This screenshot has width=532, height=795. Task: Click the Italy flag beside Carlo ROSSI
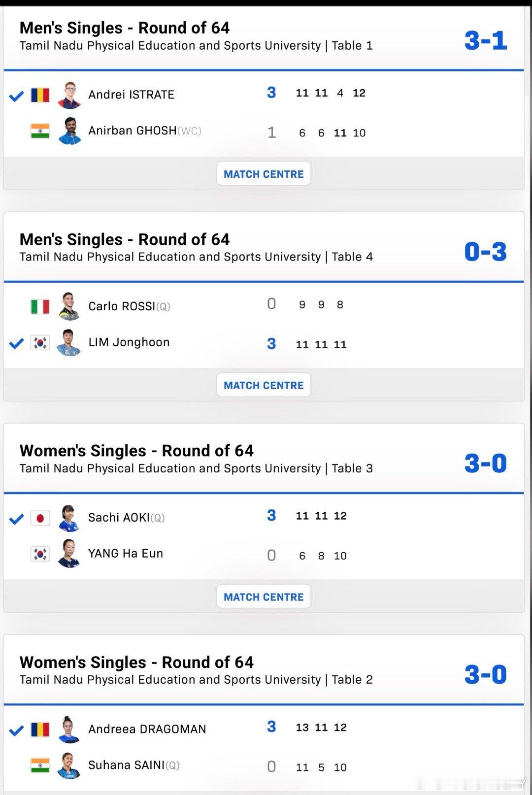click(x=40, y=306)
